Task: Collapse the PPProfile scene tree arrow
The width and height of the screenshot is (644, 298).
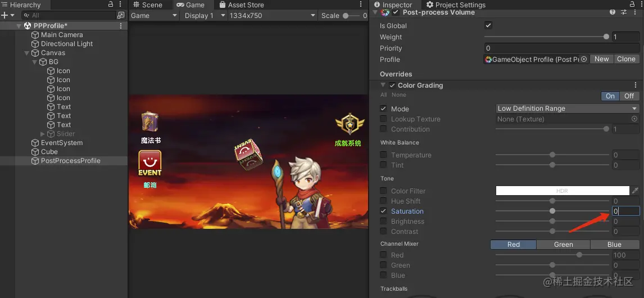Action: tap(19, 26)
